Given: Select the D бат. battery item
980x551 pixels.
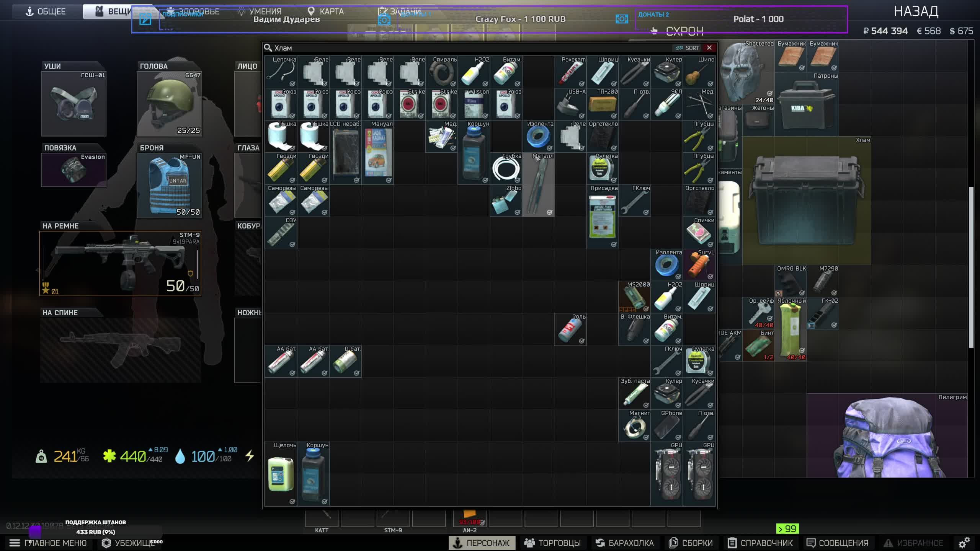Looking at the screenshot, I should tap(345, 362).
